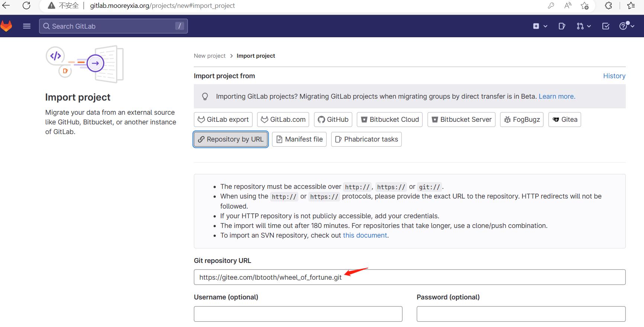Click the lightbulb tip icon
644x327 pixels.
[x=205, y=96]
